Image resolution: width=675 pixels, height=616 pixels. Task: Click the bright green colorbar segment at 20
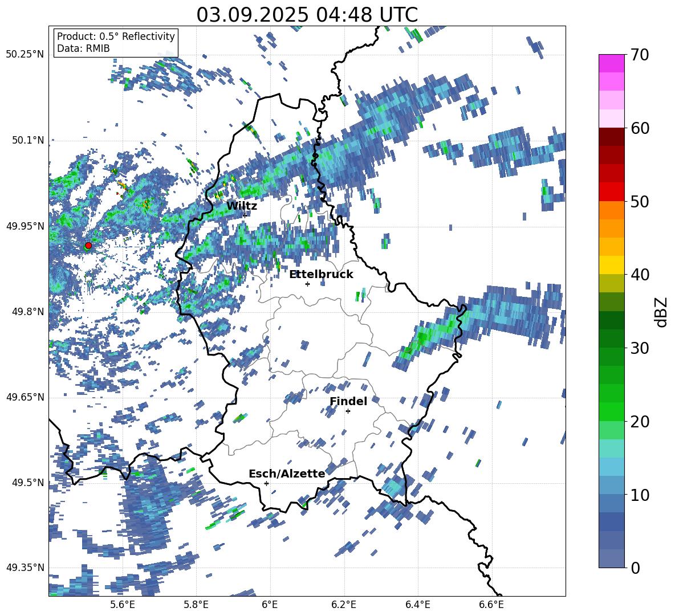point(611,411)
